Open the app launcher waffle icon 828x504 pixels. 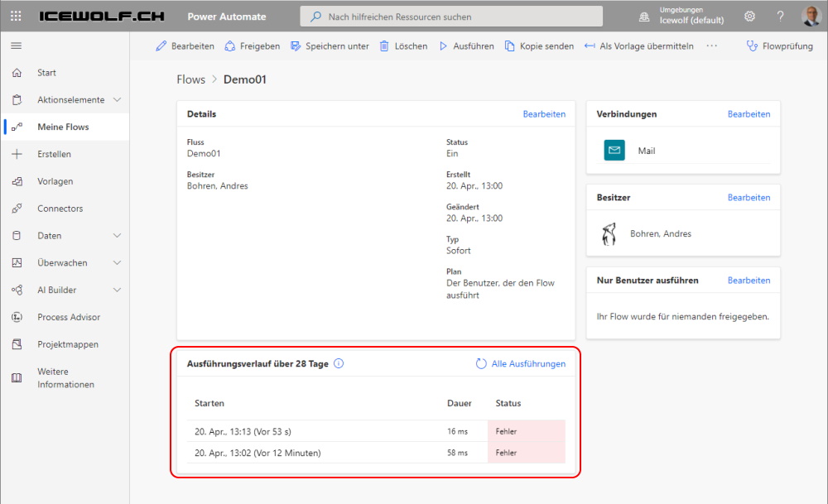(x=16, y=17)
